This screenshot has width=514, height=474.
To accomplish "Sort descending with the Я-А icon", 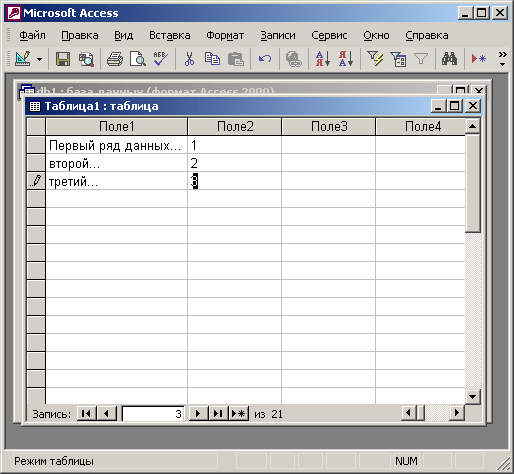I will click(x=346, y=59).
